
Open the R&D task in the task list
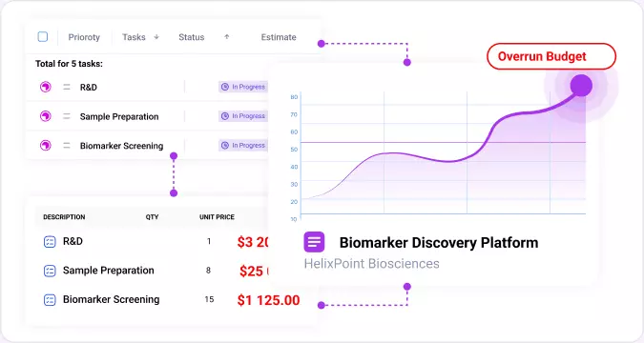coord(89,88)
